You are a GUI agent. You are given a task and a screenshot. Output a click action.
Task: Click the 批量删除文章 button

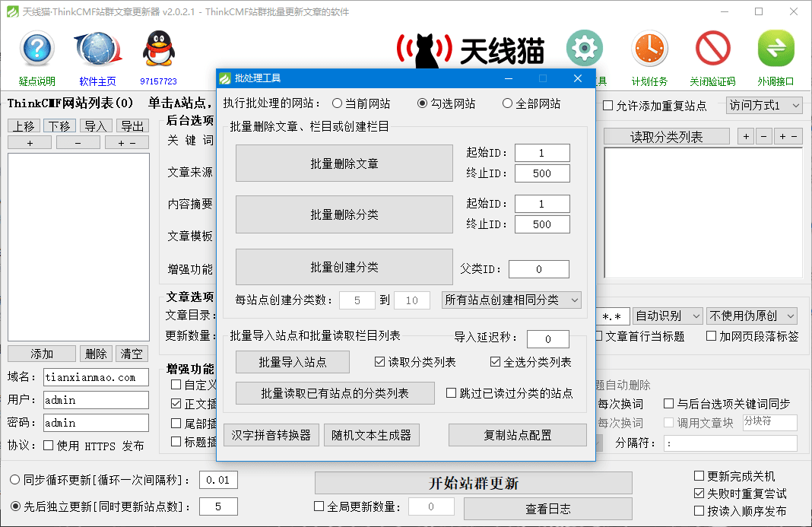[344, 163]
